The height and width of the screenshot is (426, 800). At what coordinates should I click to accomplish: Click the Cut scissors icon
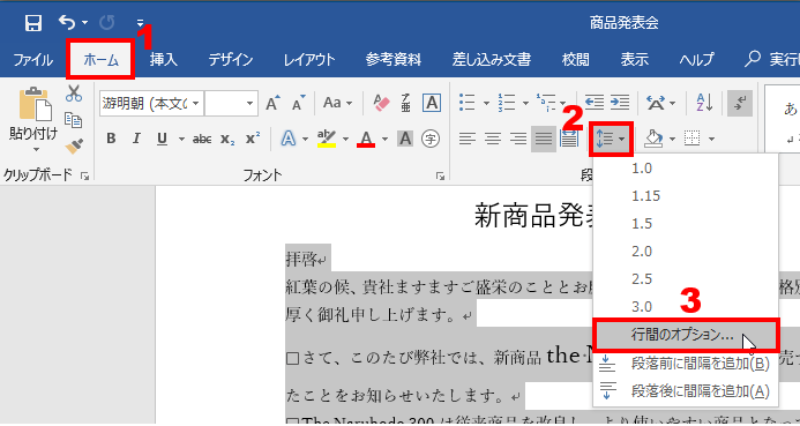(x=74, y=93)
